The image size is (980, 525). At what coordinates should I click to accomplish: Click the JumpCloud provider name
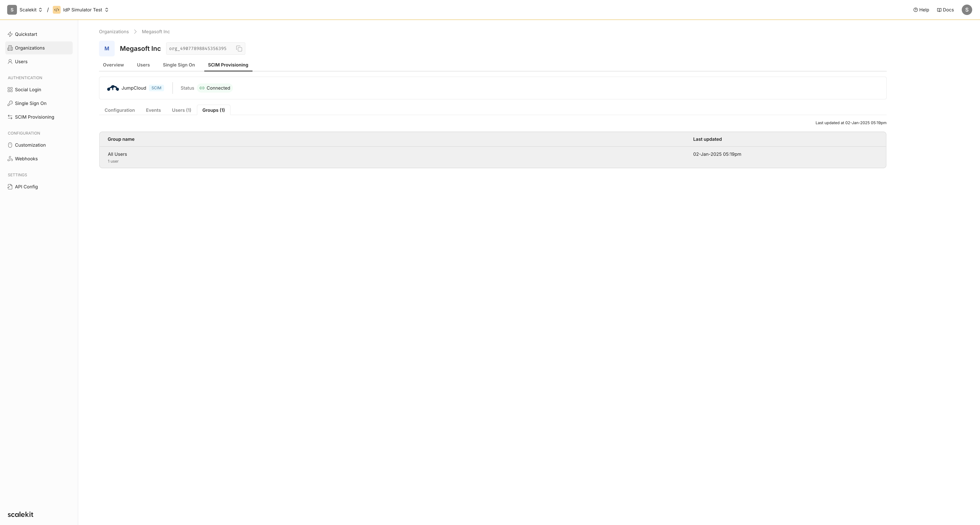click(134, 88)
